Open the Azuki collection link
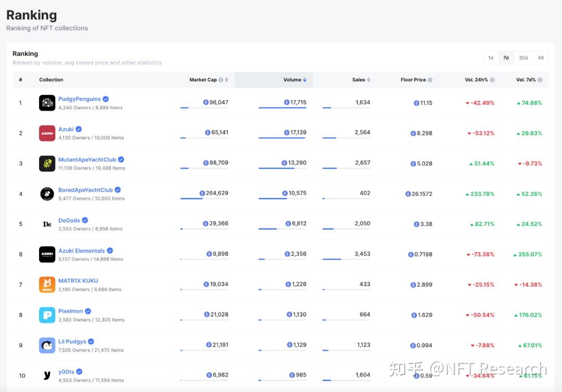This screenshot has width=562, height=392. coord(66,129)
